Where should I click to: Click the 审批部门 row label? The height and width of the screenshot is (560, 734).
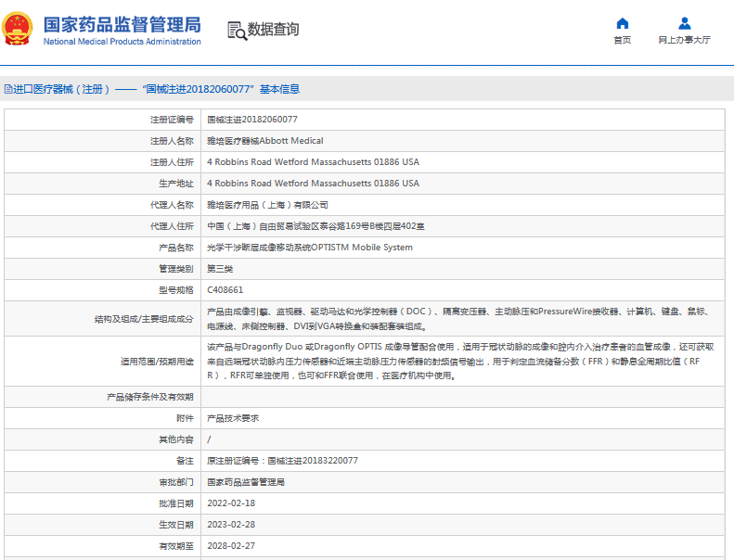[176, 482]
